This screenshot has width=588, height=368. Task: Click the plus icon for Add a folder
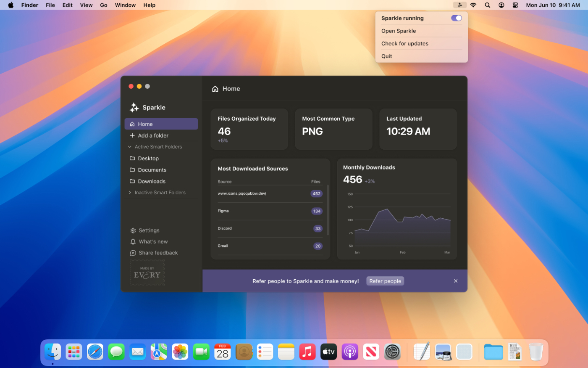132,135
